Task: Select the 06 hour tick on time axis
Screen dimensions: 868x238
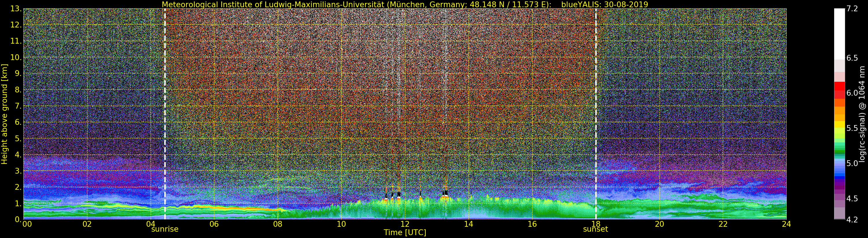Action: click(x=214, y=224)
